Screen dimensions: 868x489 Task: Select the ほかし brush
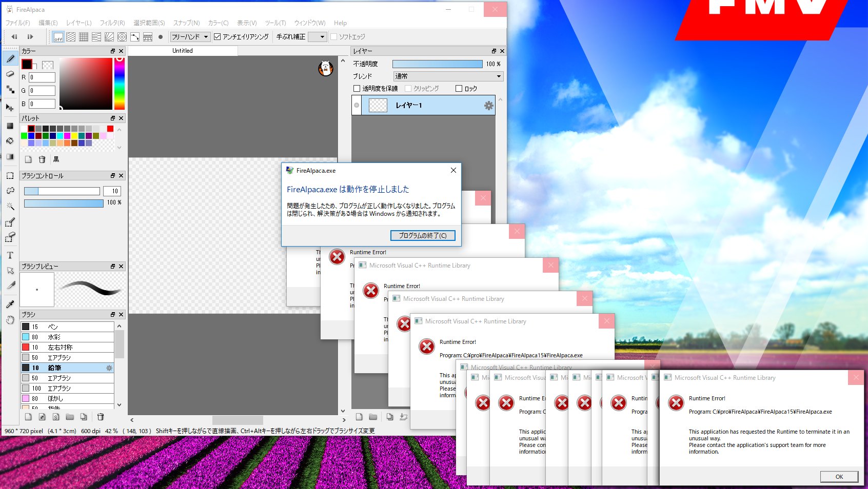[67, 399]
